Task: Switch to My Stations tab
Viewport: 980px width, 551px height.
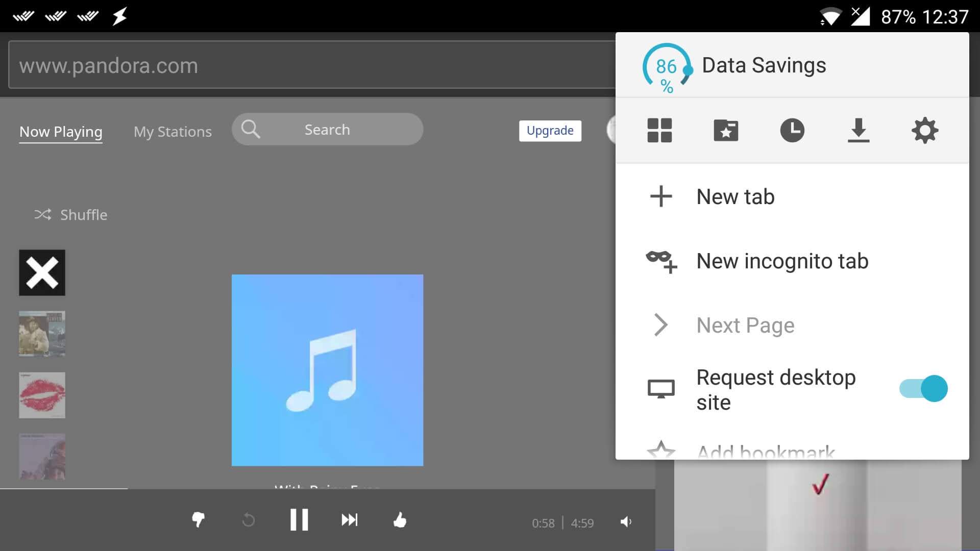Action: 173,132
